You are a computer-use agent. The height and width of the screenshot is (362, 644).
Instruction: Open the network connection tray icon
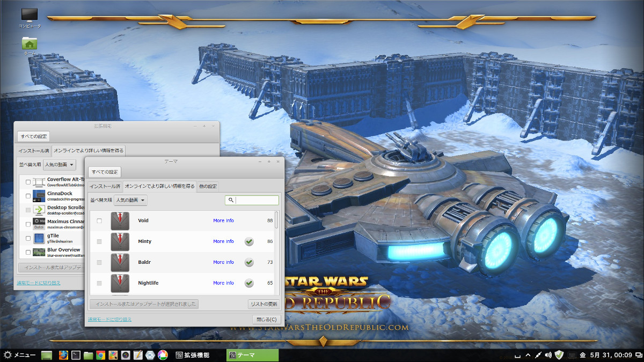538,355
